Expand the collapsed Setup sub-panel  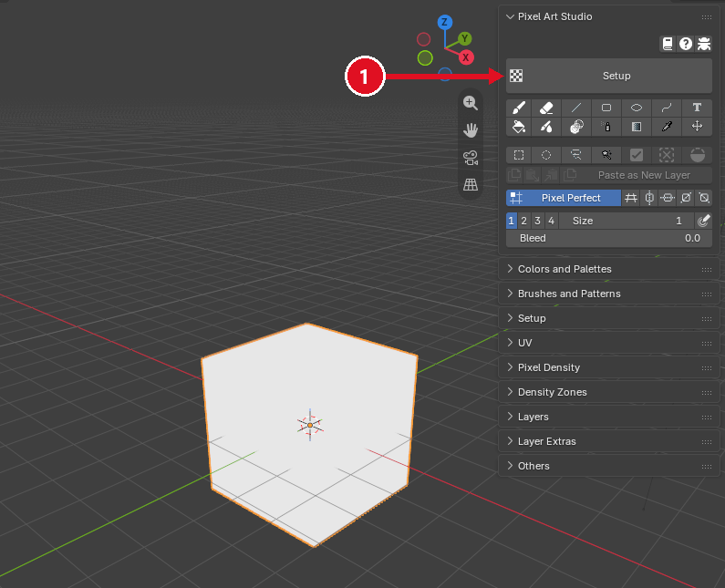coord(609,318)
